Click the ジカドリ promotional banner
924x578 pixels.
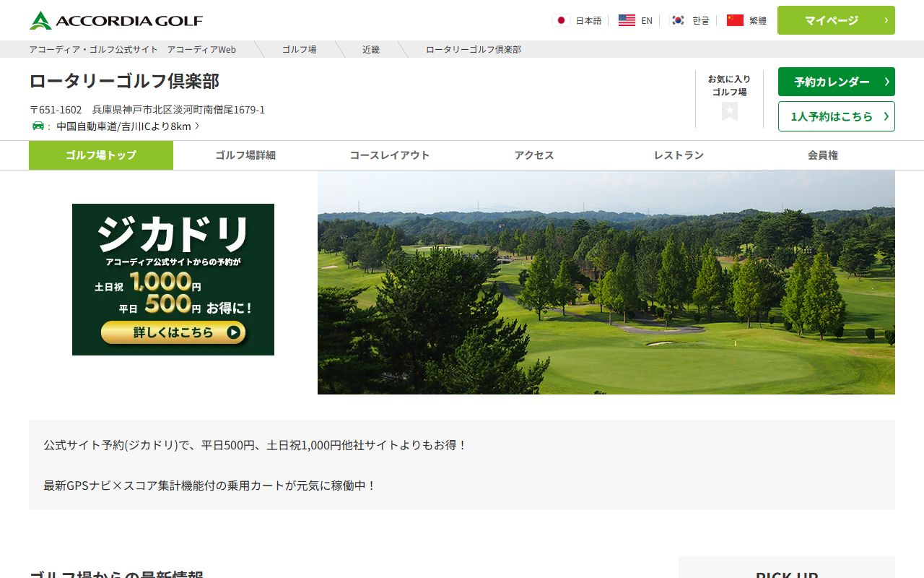[173, 280]
